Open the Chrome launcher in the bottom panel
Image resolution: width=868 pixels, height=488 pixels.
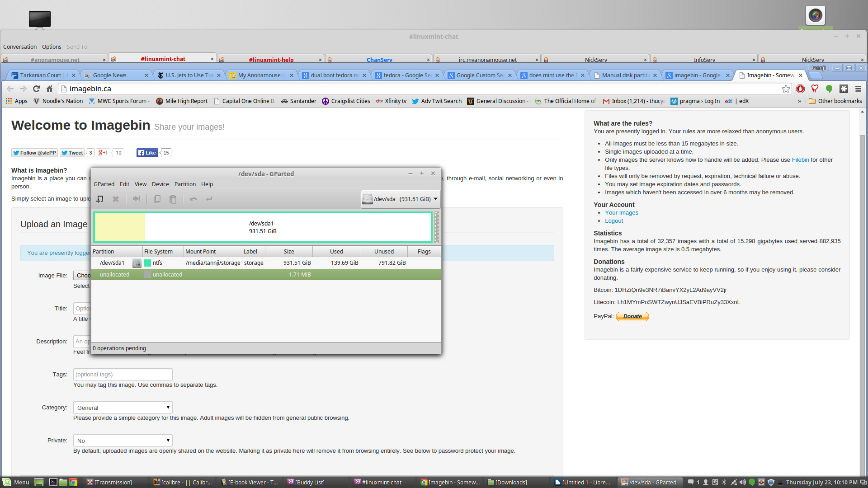73,482
